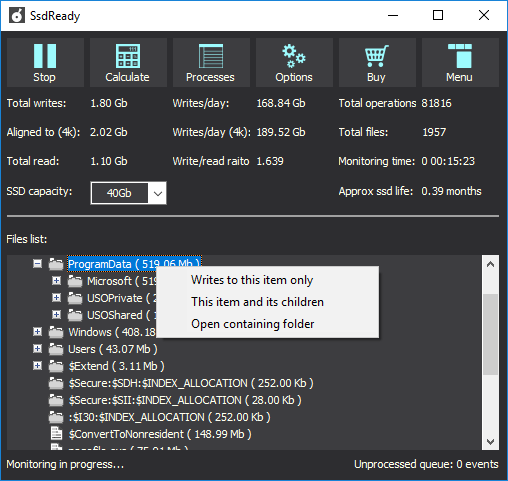Click Total read value 1.10 Gb
Screen dimensions: 508x481
(109, 161)
